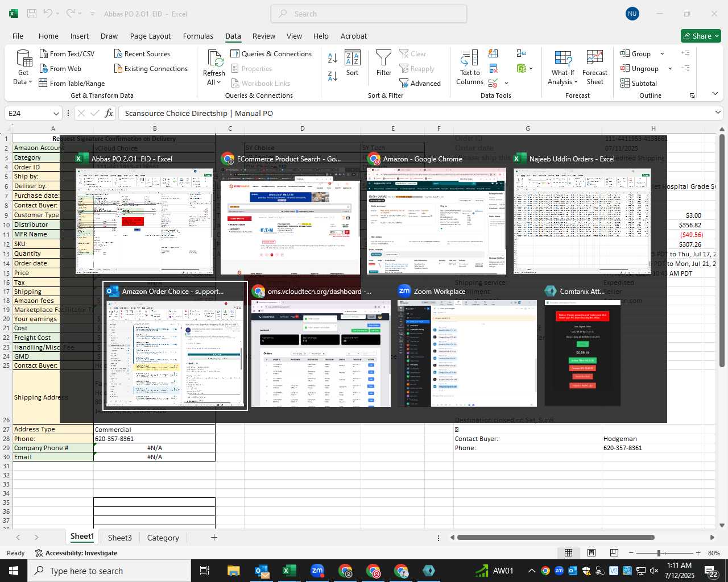Toggle the Filter funnel
Viewport: 728px width, 582px height.
pos(384,63)
